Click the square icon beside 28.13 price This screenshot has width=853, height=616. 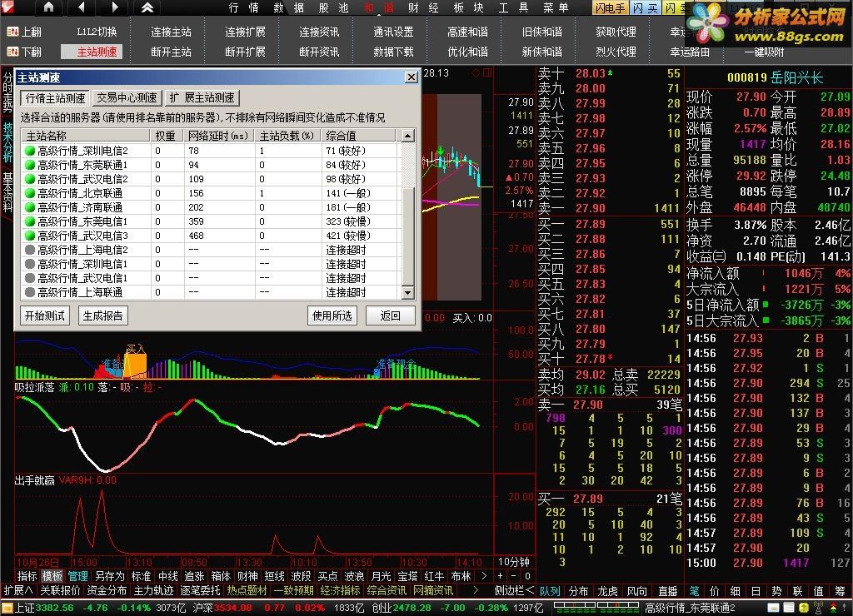click(486, 72)
